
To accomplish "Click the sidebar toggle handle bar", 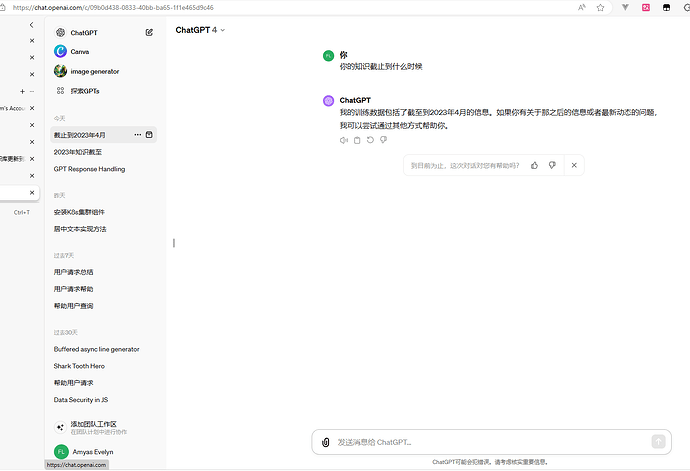I will tap(174, 243).
